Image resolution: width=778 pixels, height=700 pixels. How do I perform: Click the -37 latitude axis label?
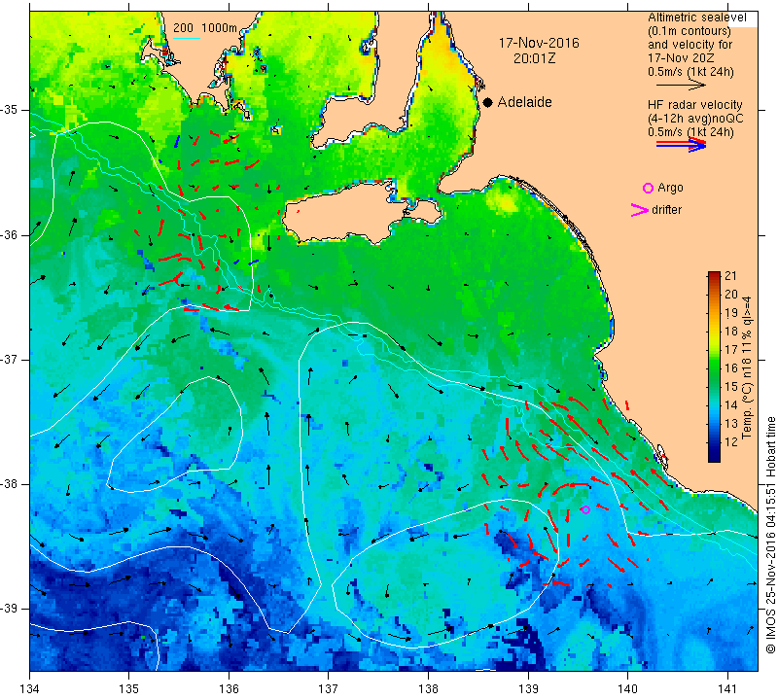[x=9, y=359]
